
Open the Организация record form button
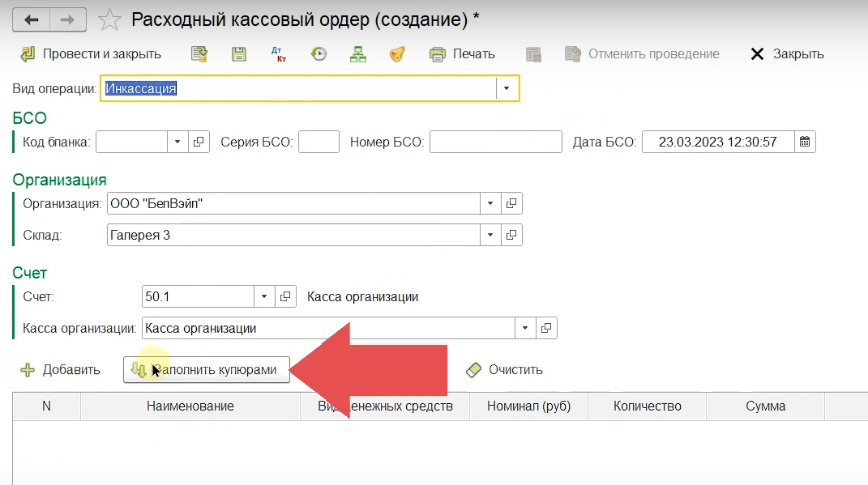pos(511,203)
